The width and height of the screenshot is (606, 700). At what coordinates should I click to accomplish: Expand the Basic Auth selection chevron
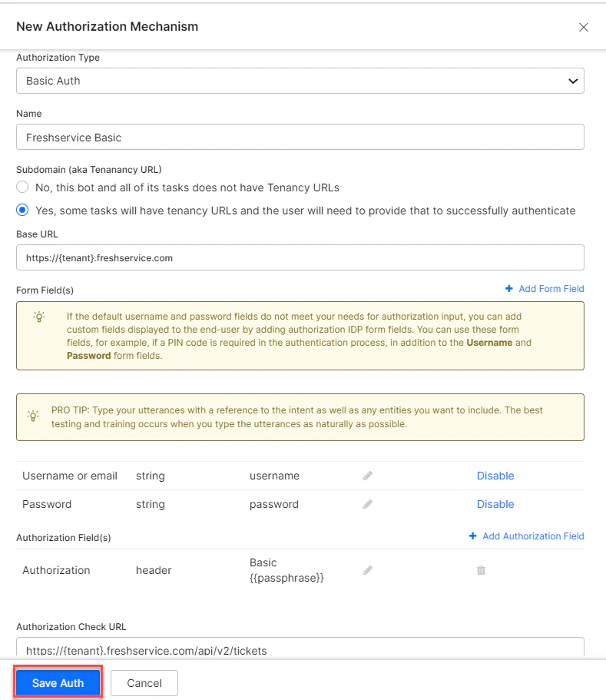click(572, 80)
